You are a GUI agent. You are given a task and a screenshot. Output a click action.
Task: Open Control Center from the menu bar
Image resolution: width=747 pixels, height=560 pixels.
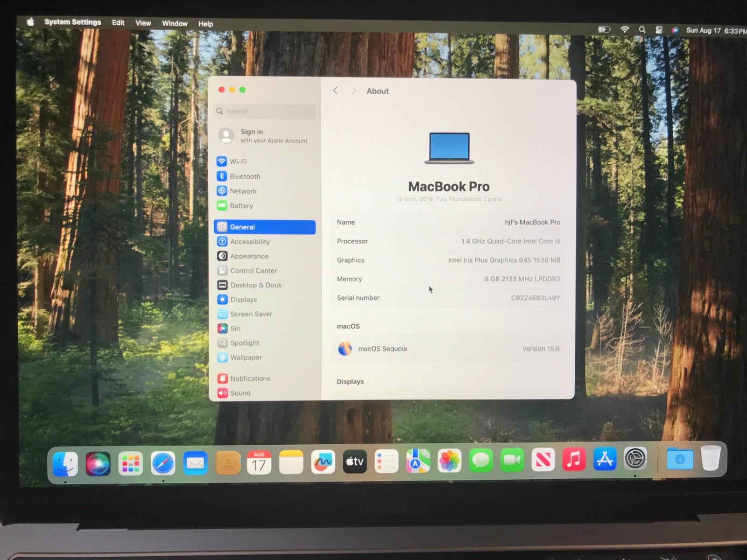coord(659,29)
